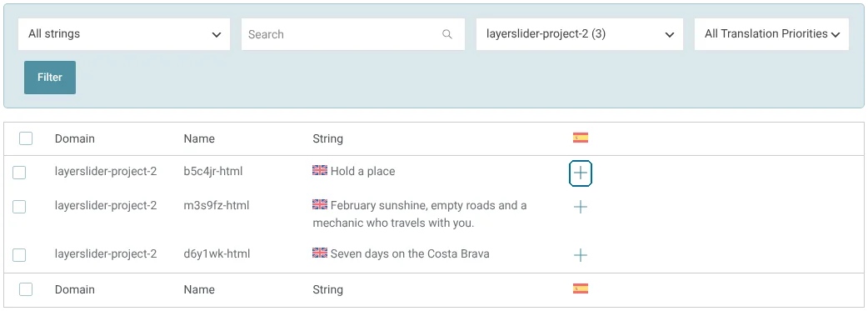Click the string 'Hold a place'
This screenshot has height=311, width=868.
coord(362,171)
